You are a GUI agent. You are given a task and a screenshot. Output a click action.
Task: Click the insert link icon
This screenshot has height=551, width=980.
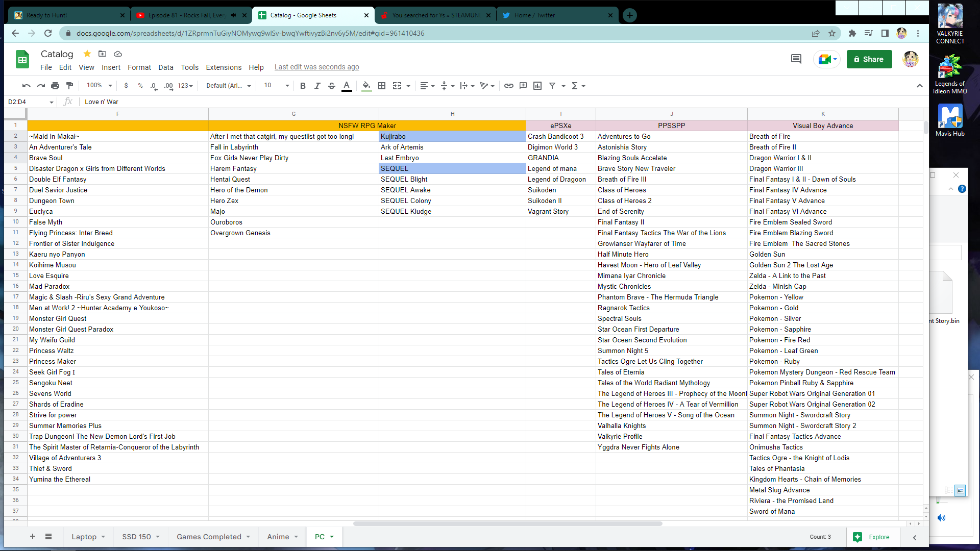tap(508, 86)
